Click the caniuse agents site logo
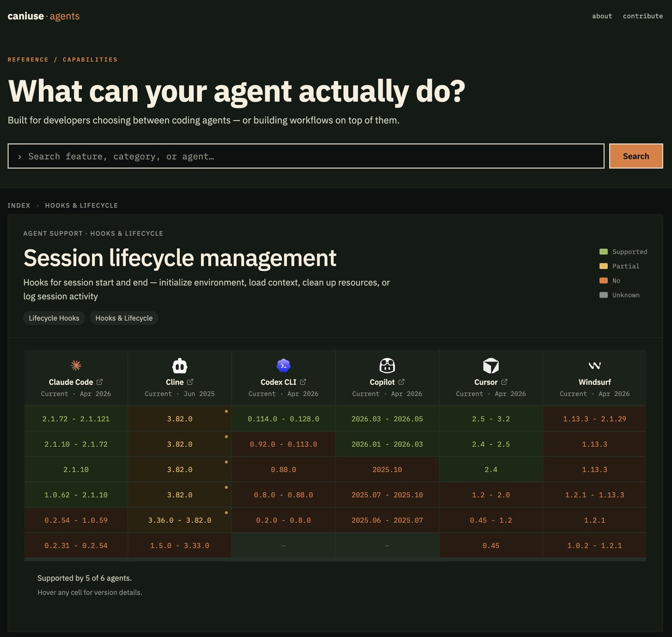 [44, 16]
